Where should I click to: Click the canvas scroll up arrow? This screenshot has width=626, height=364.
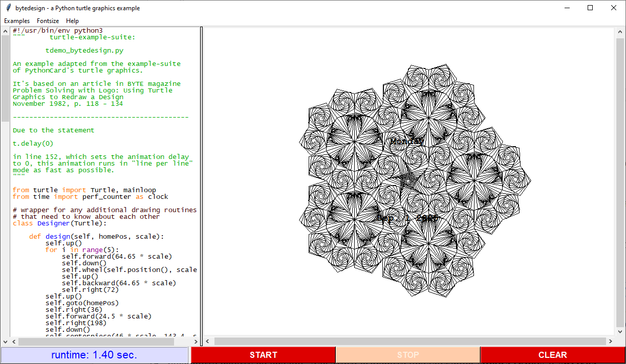click(x=620, y=32)
